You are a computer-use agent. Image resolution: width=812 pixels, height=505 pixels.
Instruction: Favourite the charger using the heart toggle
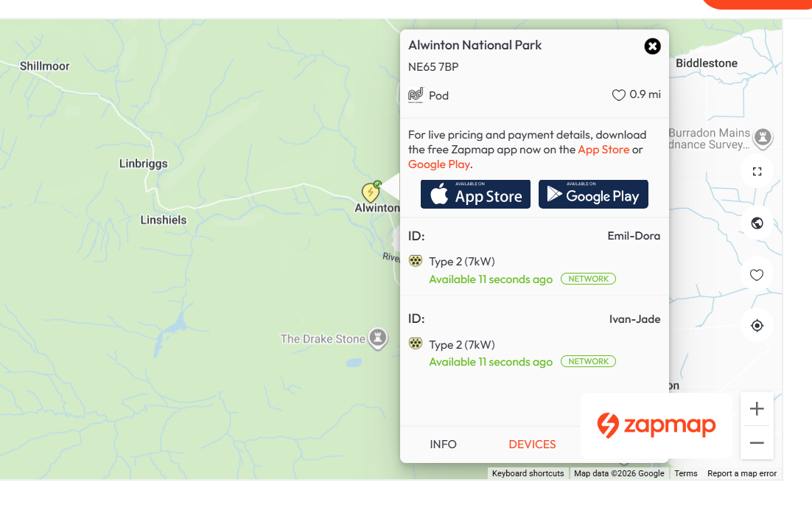click(x=618, y=94)
